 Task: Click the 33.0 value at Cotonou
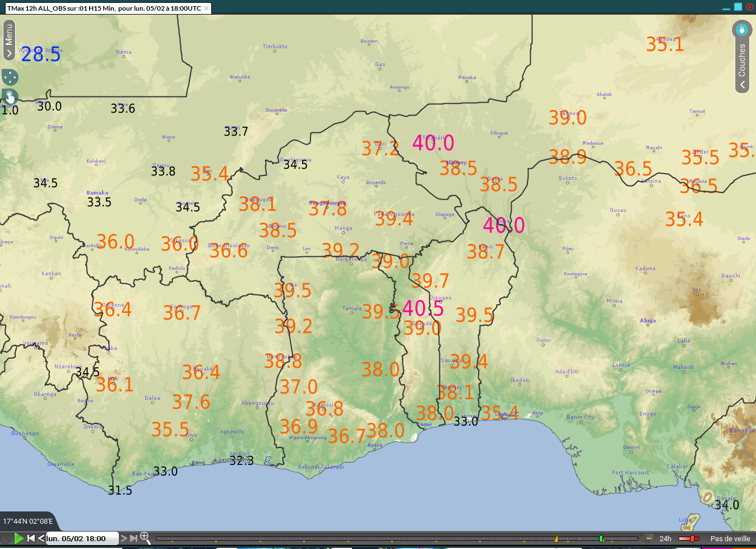click(466, 421)
